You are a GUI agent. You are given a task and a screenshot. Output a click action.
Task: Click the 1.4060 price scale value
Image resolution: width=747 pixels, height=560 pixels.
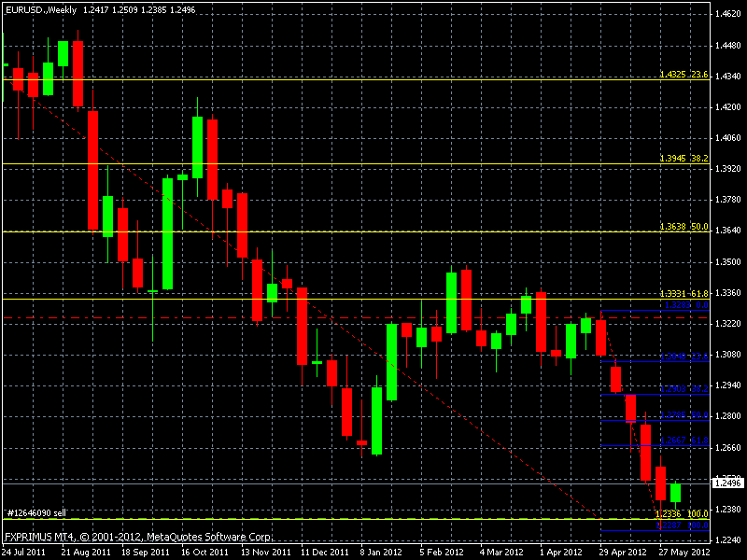tap(728, 138)
